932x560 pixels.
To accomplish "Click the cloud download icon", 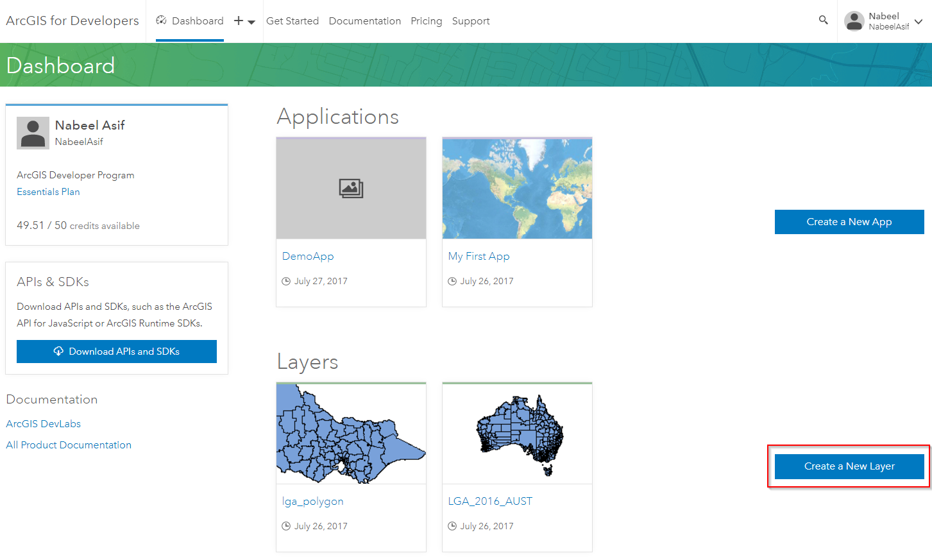I will click(x=58, y=351).
